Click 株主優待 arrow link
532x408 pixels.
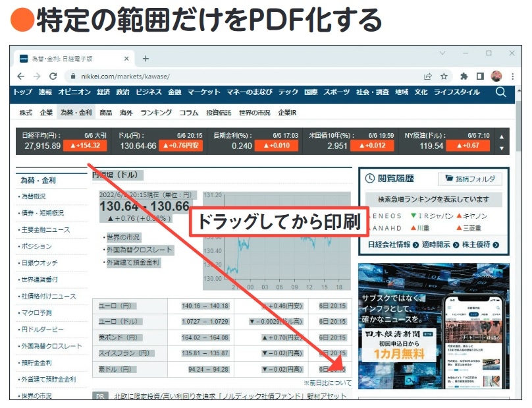click(x=481, y=245)
